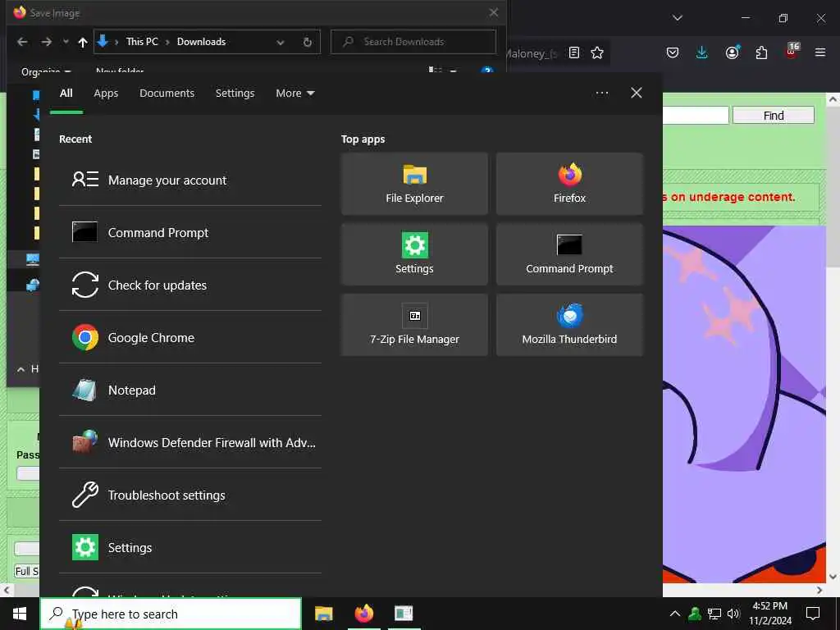Switch to the Documents search tab
The image size is (840, 630).
click(167, 94)
